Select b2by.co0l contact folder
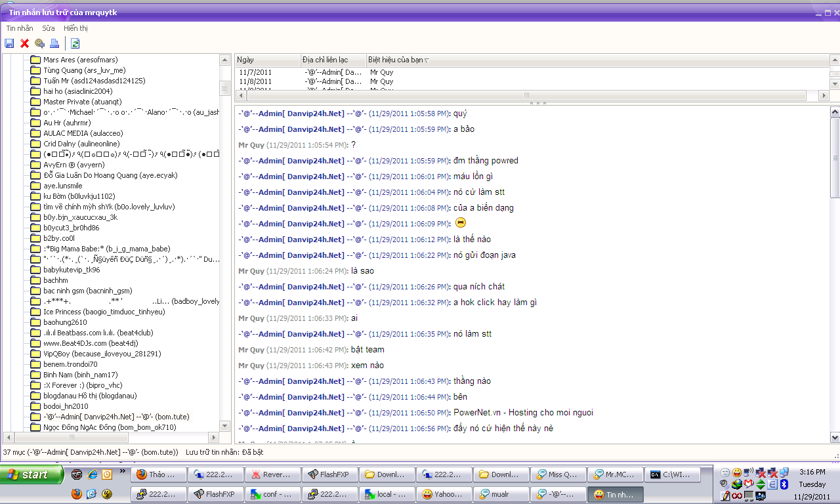Viewport: 840px width, 504px height. [59, 238]
